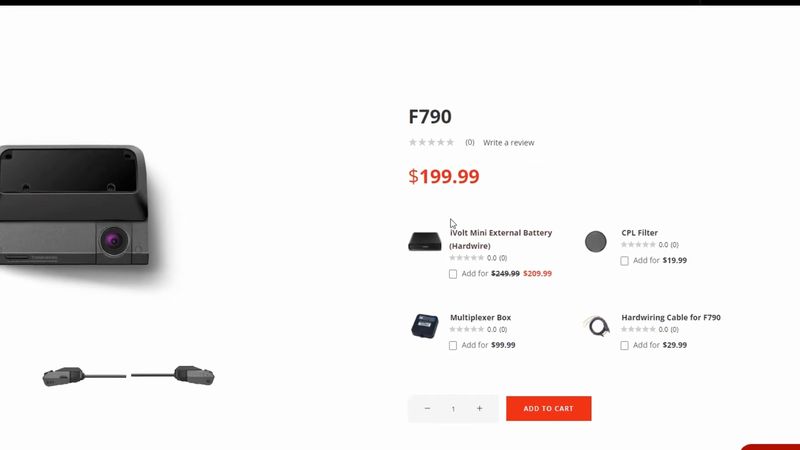
Task: Click the quantity input field
Action: (x=453, y=409)
